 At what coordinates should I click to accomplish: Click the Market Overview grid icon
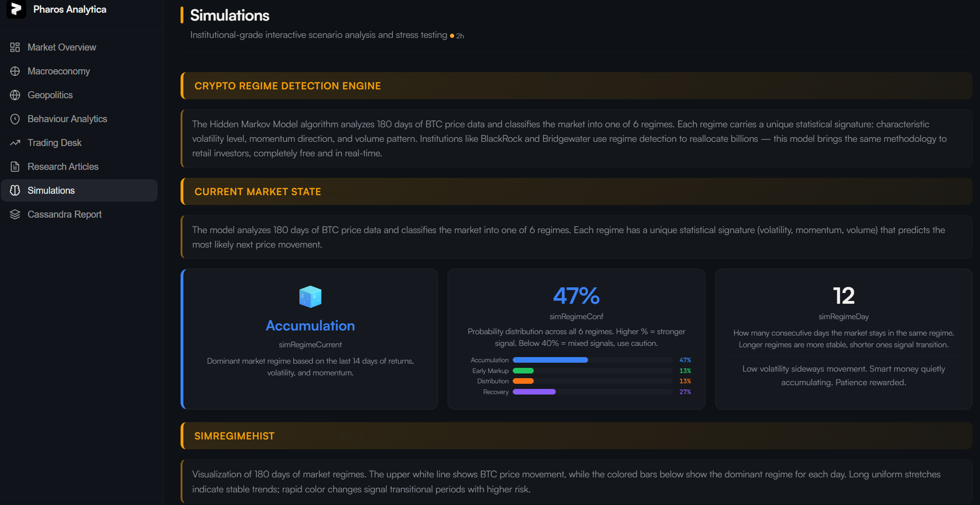pyautogui.click(x=15, y=47)
